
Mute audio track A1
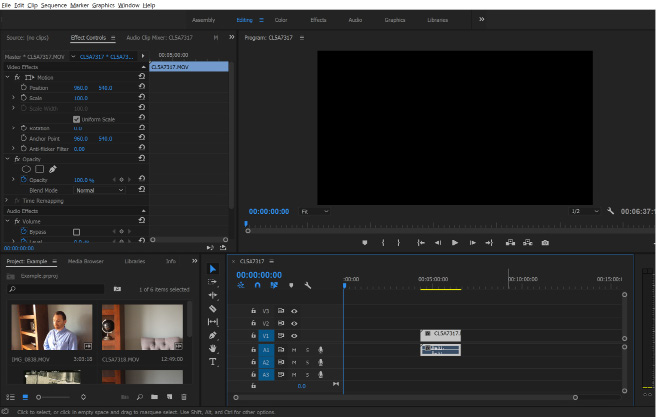coord(294,350)
